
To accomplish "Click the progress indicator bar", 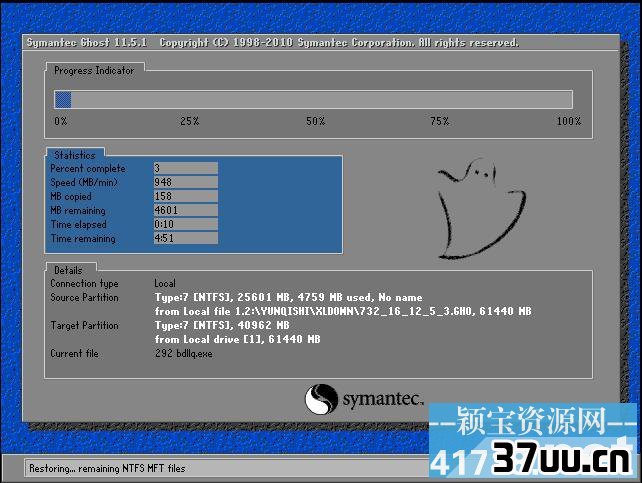I will click(x=313, y=99).
